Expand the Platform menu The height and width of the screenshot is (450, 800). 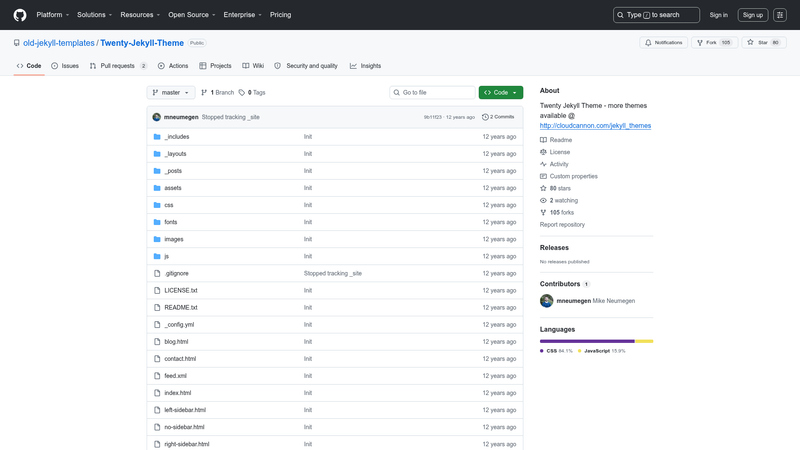53,15
